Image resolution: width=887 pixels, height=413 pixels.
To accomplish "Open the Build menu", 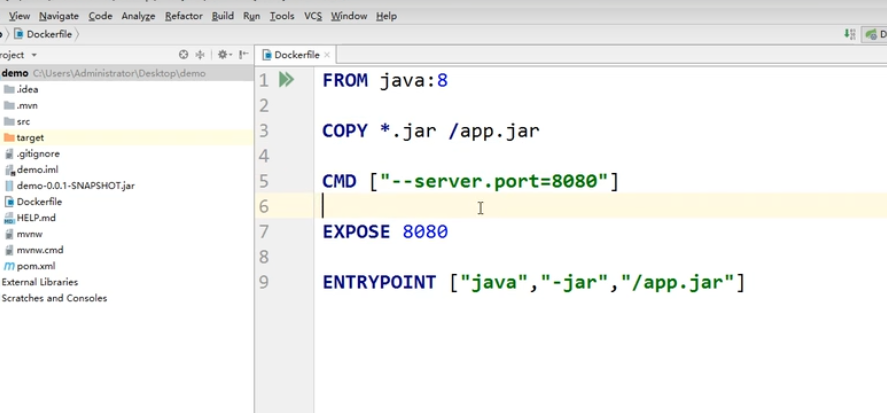I will point(222,16).
